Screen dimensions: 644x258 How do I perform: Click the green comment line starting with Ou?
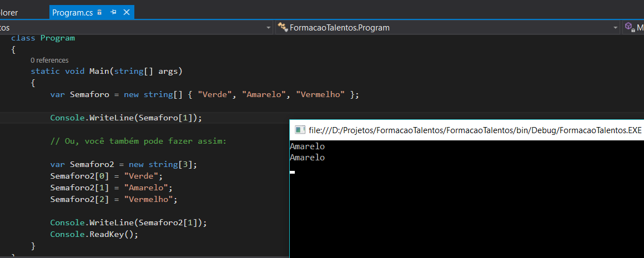point(138,141)
